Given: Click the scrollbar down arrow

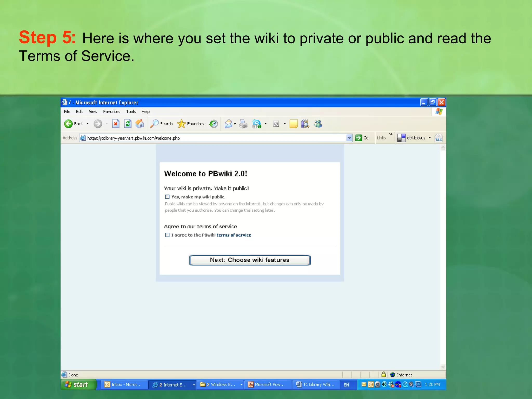Looking at the screenshot, I should click(443, 367).
